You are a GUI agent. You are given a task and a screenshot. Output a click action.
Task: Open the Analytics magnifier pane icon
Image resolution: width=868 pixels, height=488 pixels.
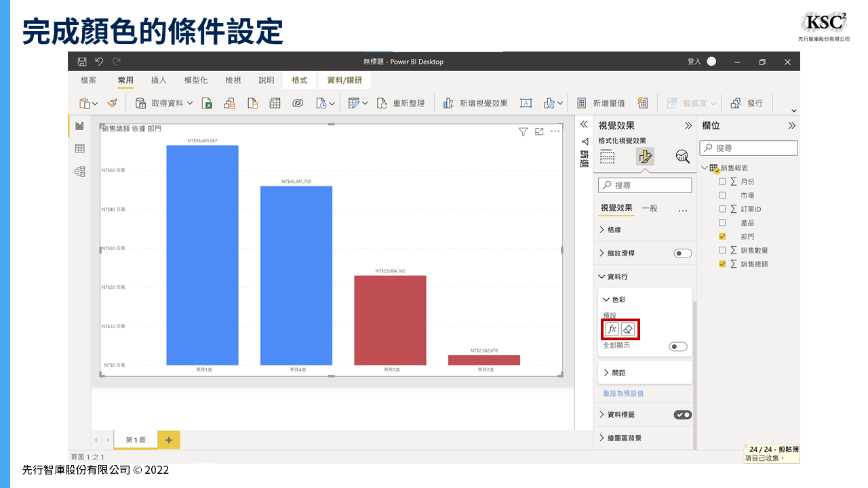pyautogui.click(x=682, y=157)
